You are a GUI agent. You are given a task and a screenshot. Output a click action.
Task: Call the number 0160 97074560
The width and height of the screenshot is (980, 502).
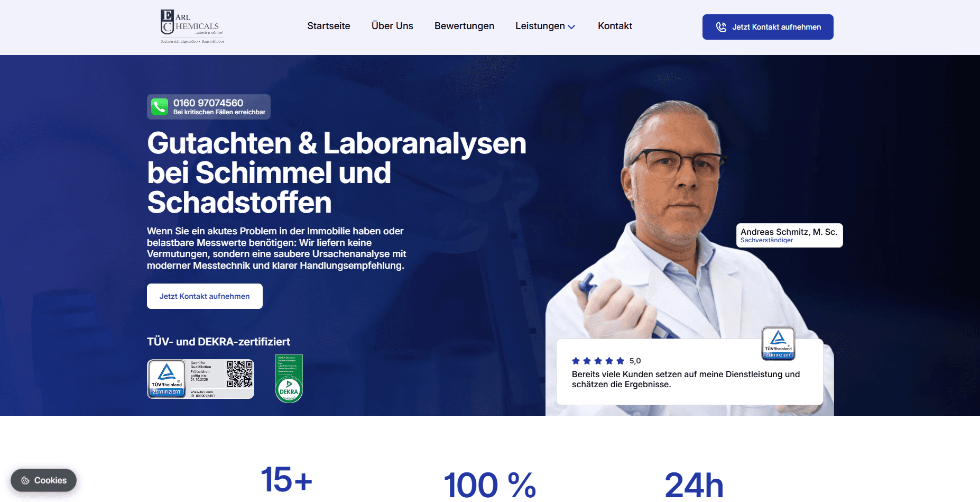point(208,103)
